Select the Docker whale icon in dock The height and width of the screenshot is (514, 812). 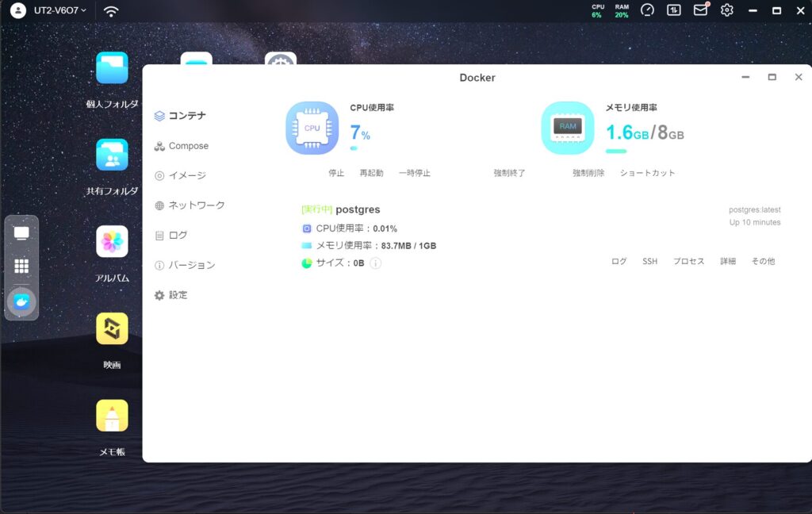pyautogui.click(x=21, y=301)
